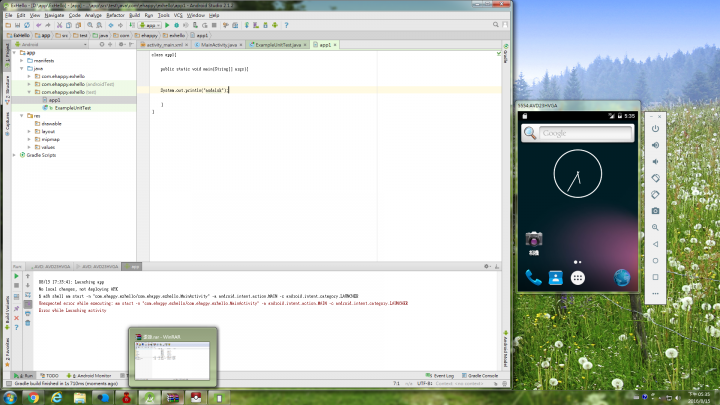Click the Run panel's Up arrow
This screenshot has height=405, width=720.
click(28, 276)
